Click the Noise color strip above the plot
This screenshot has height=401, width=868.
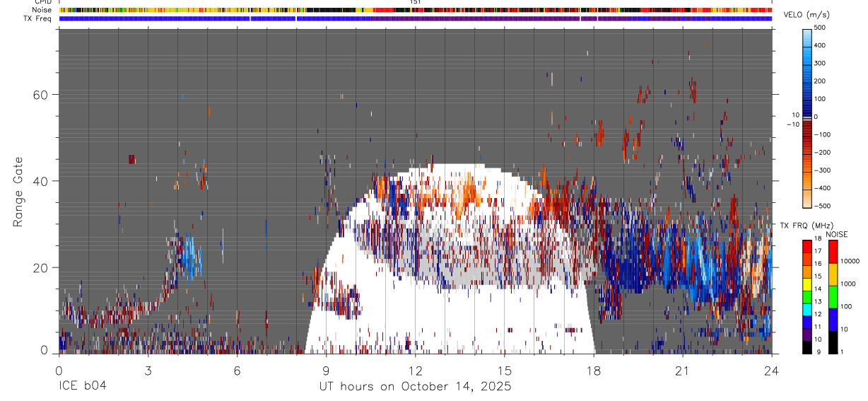pos(416,10)
